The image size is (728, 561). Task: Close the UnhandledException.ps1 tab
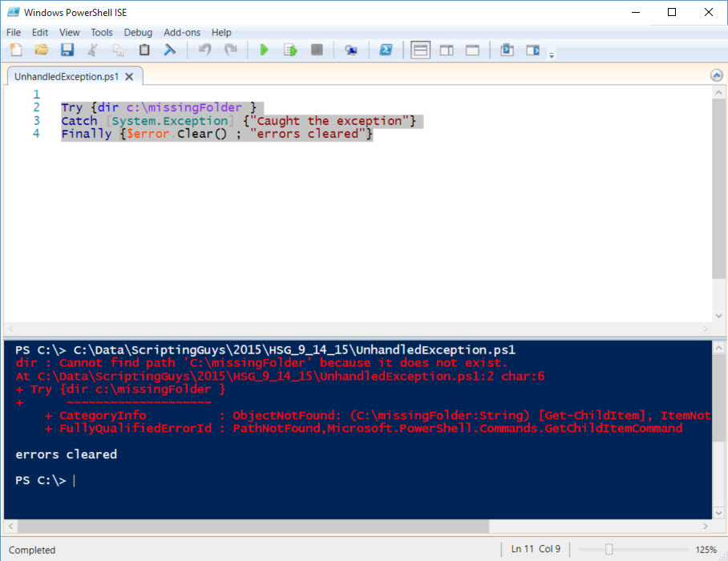point(128,76)
